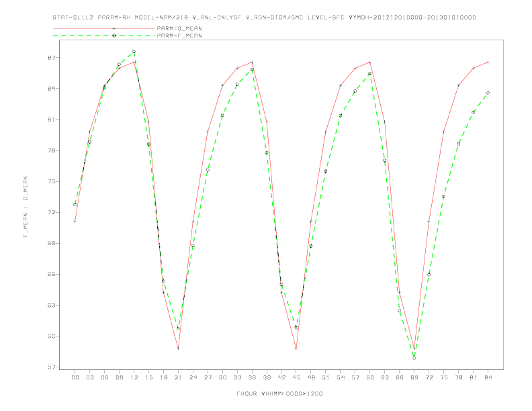The width and height of the screenshot is (532, 411).
Task: Click the x-axis forecast hour label 51
Action: coord(326,377)
